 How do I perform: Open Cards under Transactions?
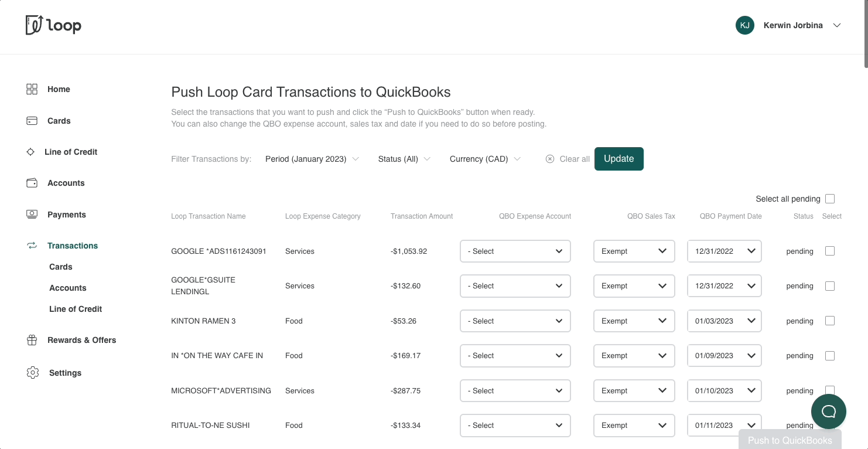click(x=61, y=267)
